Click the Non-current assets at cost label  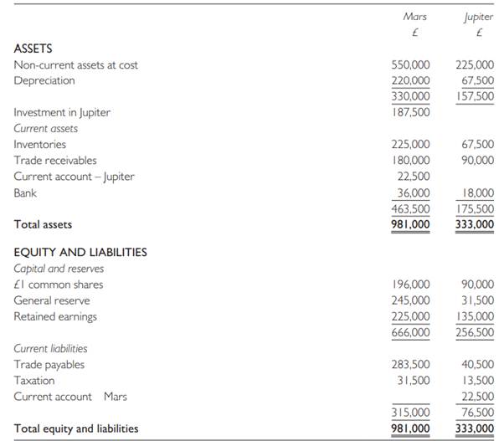pos(76,64)
